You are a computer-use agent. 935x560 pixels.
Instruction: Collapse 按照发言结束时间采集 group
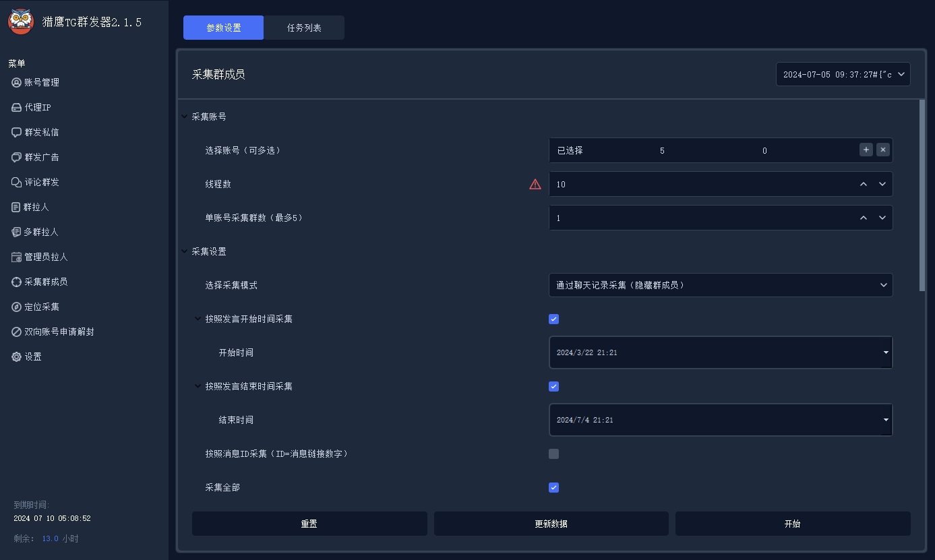click(x=198, y=386)
